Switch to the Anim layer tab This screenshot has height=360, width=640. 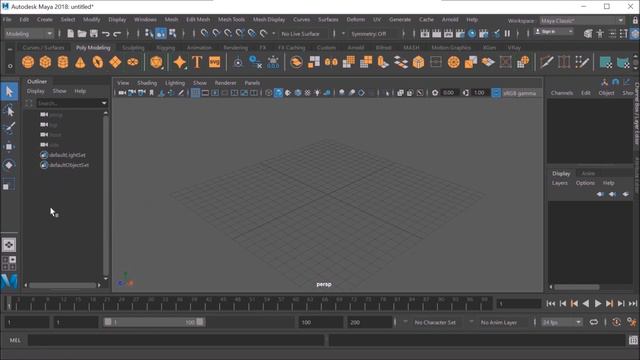[x=588, y=173]
